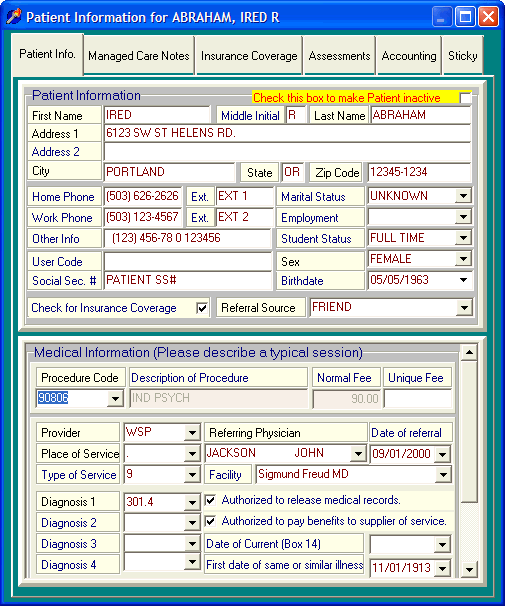The height and width of the screenshot is (606, 505).
Task: Click the torch app icon in title bar
Action: point(14,17)
